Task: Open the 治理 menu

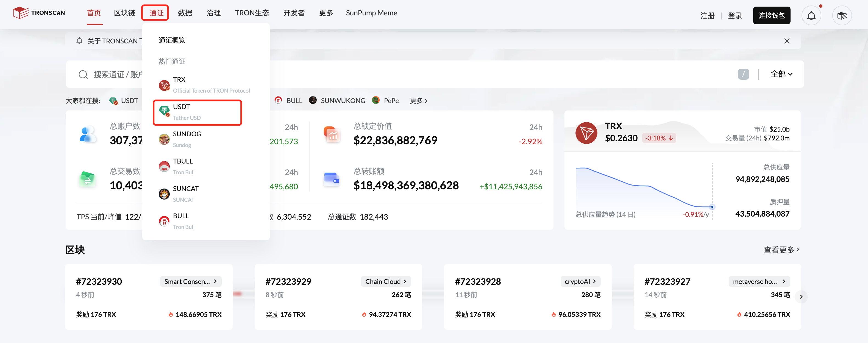Action: pyautogui.click(x=214, y=13)
